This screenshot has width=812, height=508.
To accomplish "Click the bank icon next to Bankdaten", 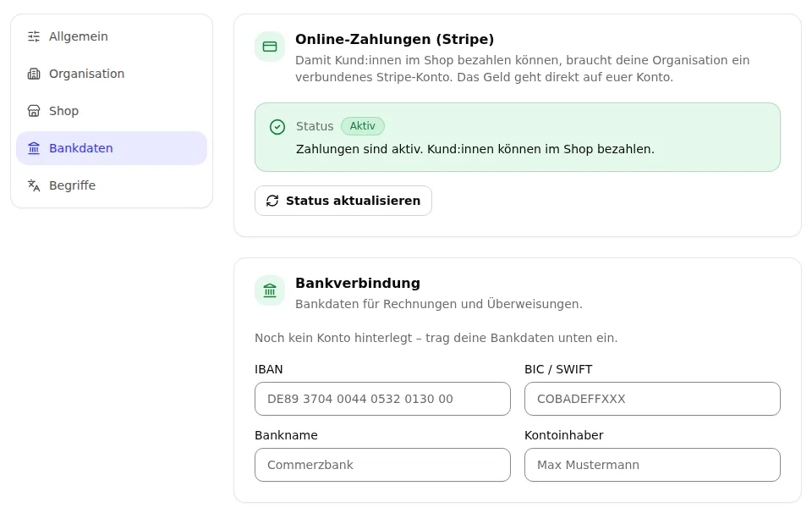I will click(x=34, y=148).
